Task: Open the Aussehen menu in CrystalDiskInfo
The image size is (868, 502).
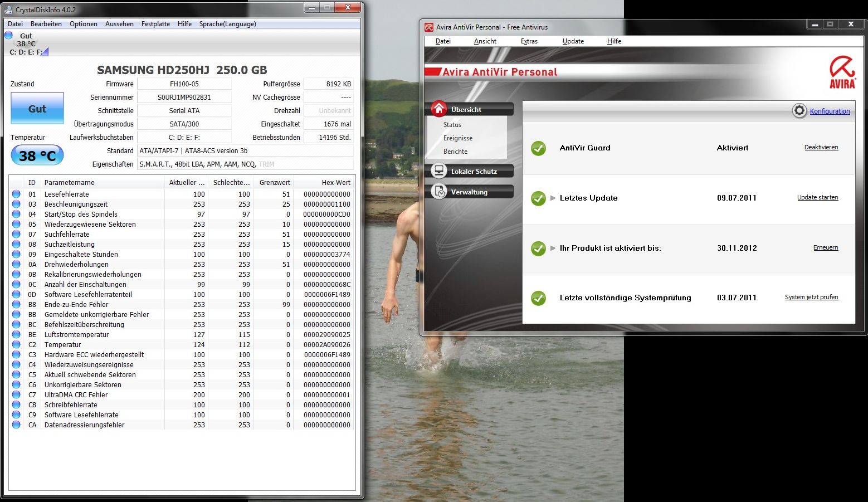Action: 119,24
